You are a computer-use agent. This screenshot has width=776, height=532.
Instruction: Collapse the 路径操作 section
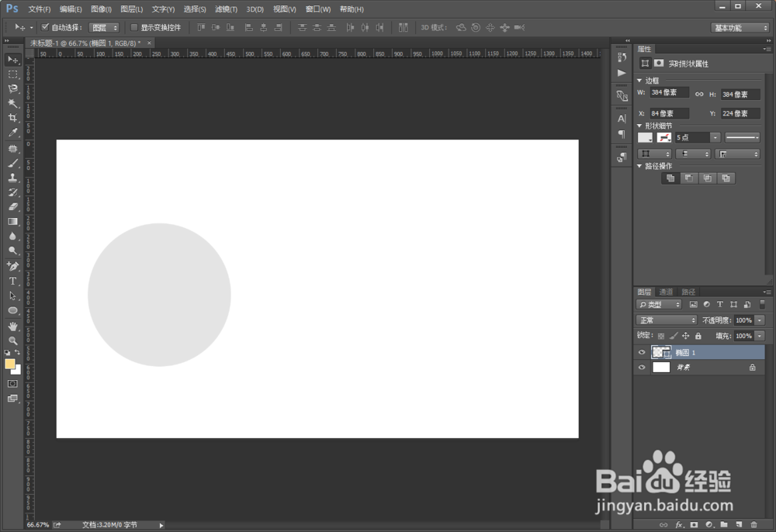[x=639, y=166]
